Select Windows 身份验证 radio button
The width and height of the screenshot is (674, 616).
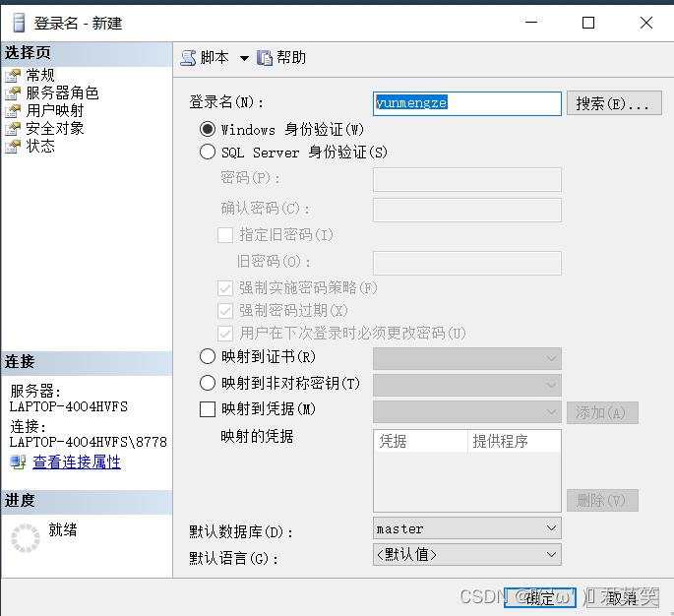[x=208, y=129]
